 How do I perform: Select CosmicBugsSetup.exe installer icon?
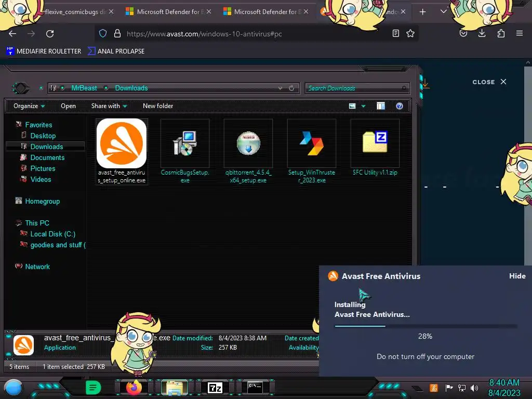click(184, 143)
